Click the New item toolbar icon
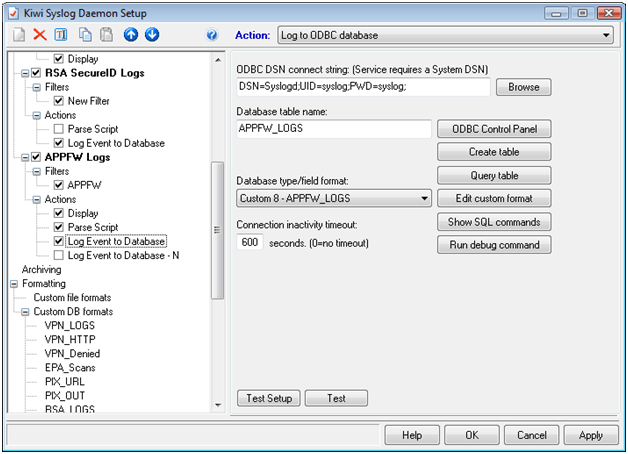This screenshot has height=454, width=628. (x=18, y=35)
